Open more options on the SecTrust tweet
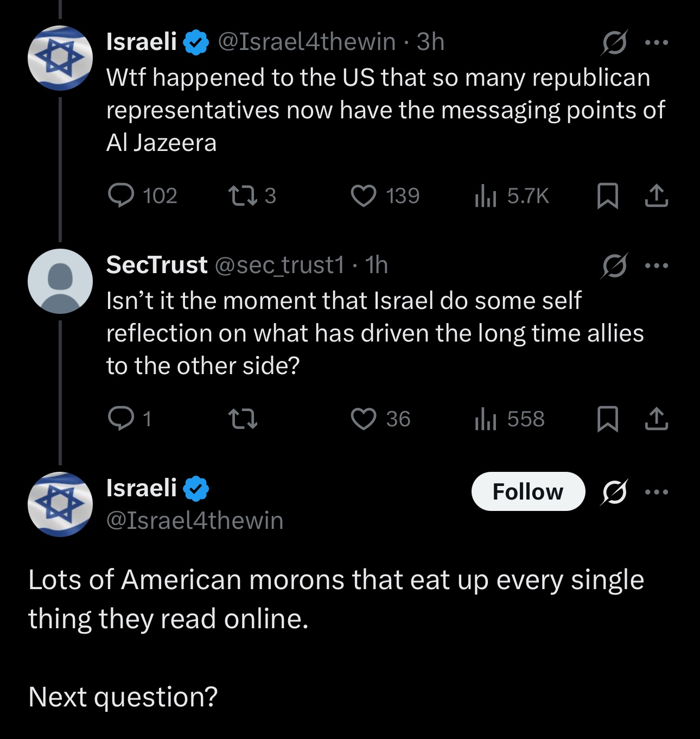 657,266
